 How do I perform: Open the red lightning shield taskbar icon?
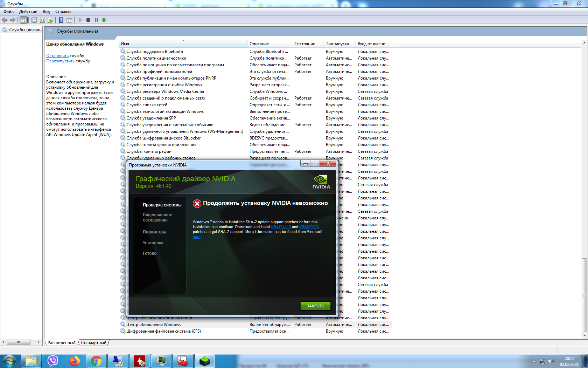(140, 361)
